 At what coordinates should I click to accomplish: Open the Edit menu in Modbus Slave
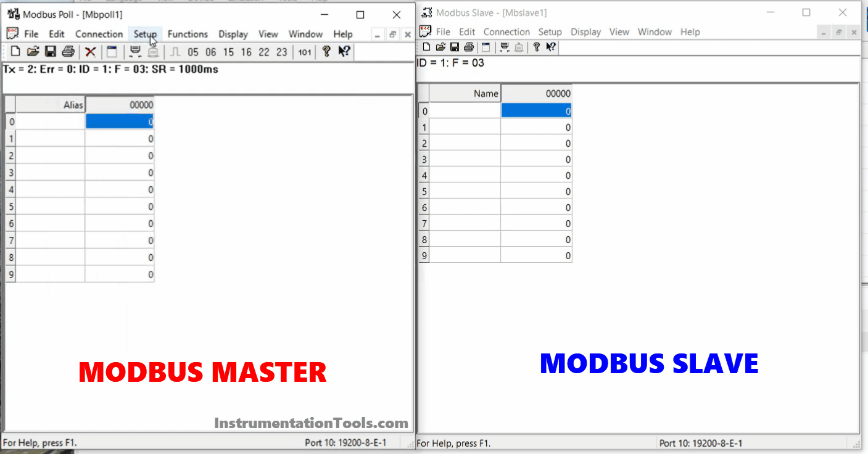point(467,31)
